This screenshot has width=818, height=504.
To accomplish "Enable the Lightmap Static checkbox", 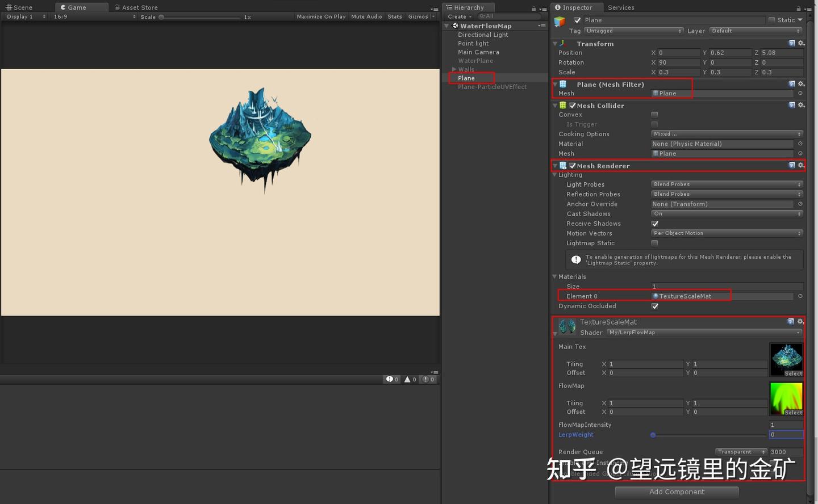I will [654, 243].
